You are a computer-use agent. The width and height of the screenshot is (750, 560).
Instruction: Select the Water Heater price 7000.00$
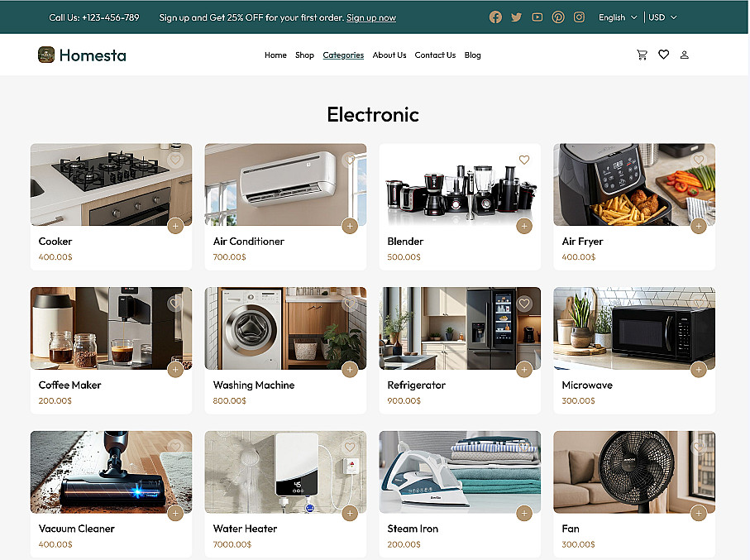(232, 544)
